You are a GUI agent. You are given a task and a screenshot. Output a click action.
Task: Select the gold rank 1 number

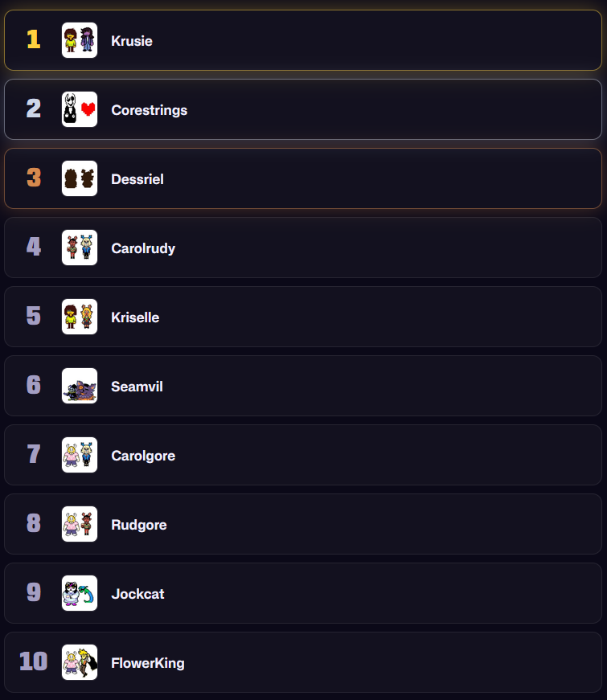[34, 39]
